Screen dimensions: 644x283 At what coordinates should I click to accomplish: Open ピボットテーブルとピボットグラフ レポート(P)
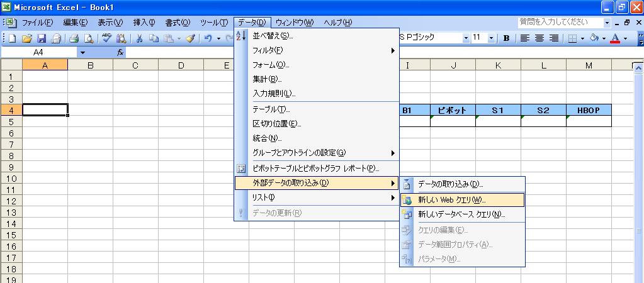pos(317,168)
